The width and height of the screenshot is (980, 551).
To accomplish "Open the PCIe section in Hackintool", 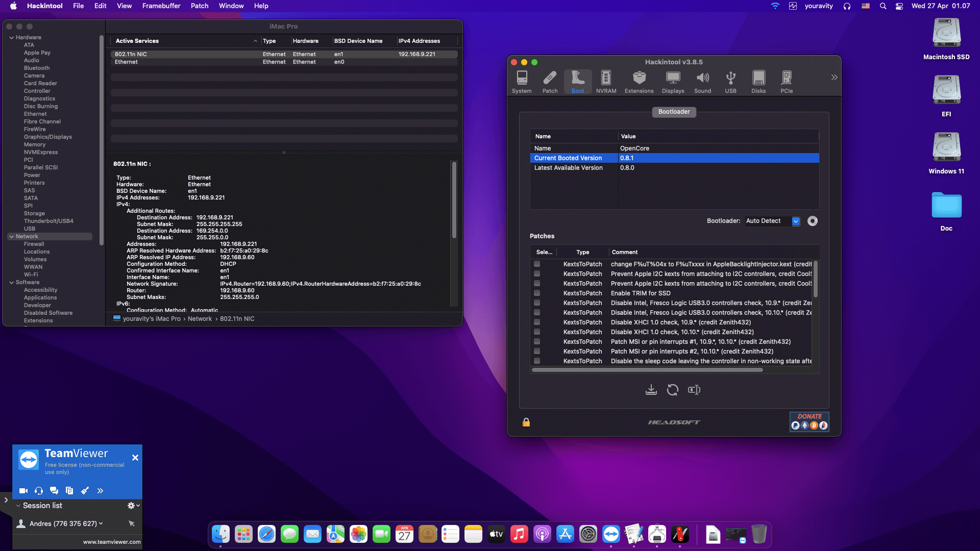I will (x=787, y=82).
